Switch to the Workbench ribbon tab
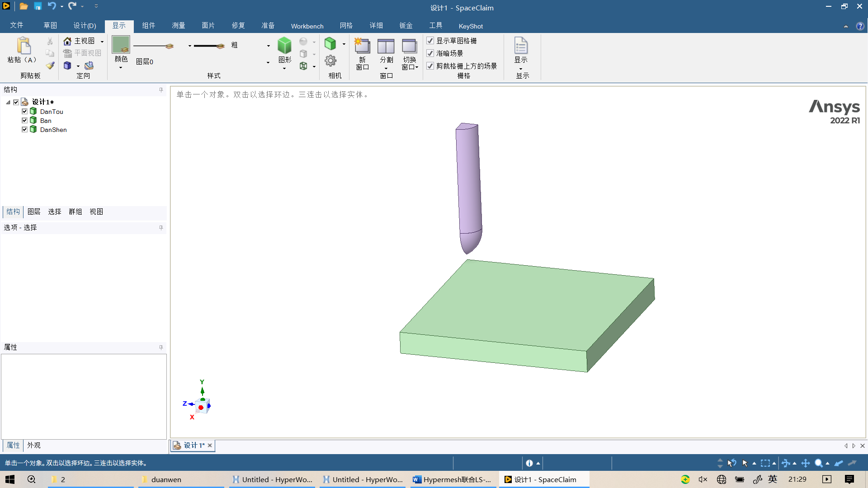 click(x=307, y=26)
